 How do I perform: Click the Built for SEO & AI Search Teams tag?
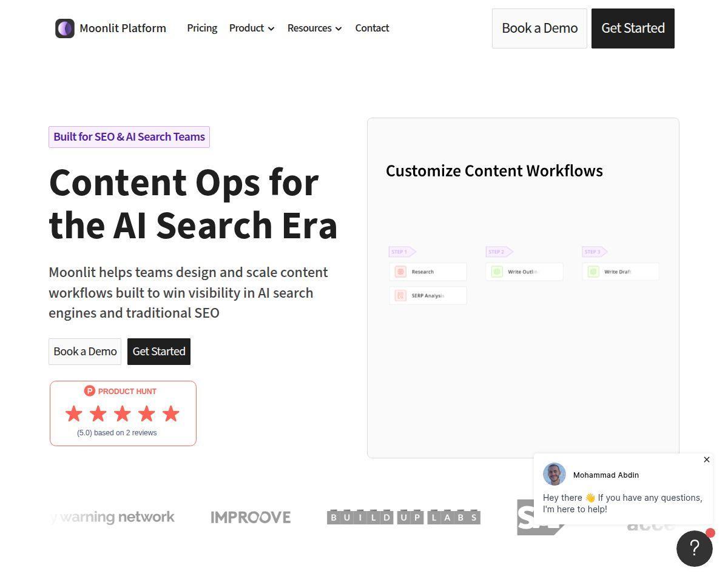point(129,137)
